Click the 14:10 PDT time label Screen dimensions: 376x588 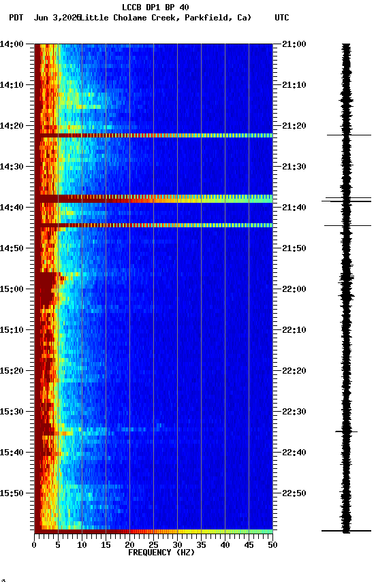coord(12,85)
